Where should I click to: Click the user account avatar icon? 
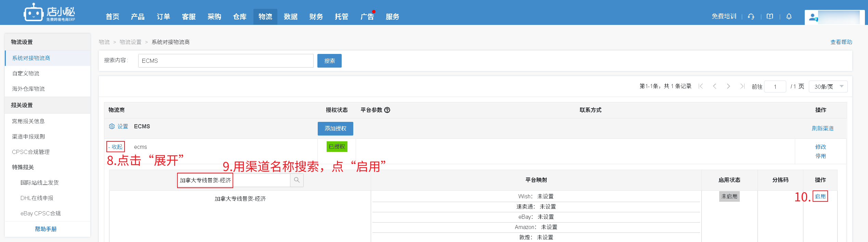pyautogui.click(x=813, y=17)
